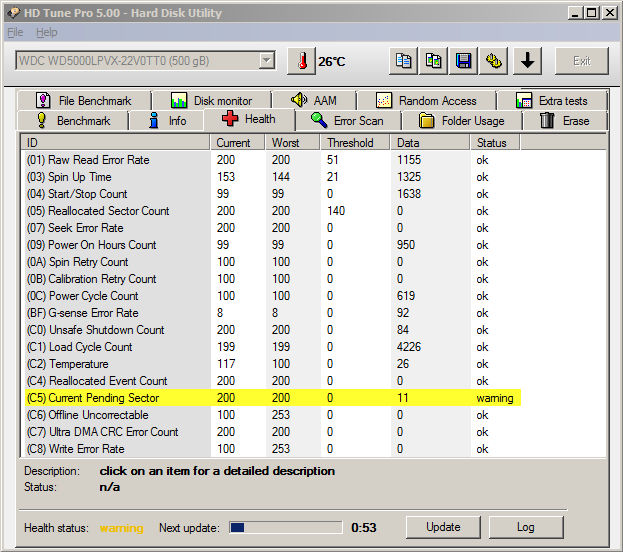Screen dimensions: 623x552
Task: Click the 0:53 countdown timer
Action: pos(364,528)
